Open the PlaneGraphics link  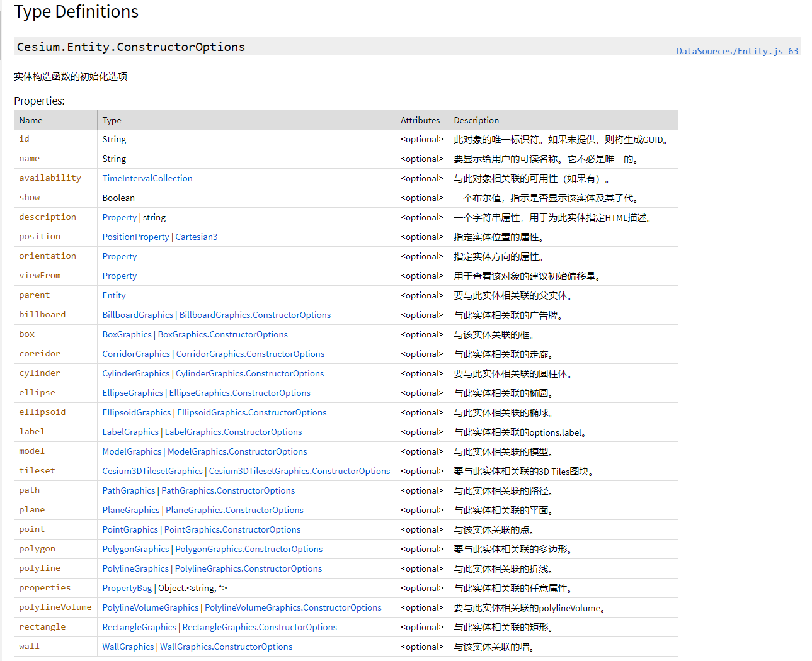(131, 510)
